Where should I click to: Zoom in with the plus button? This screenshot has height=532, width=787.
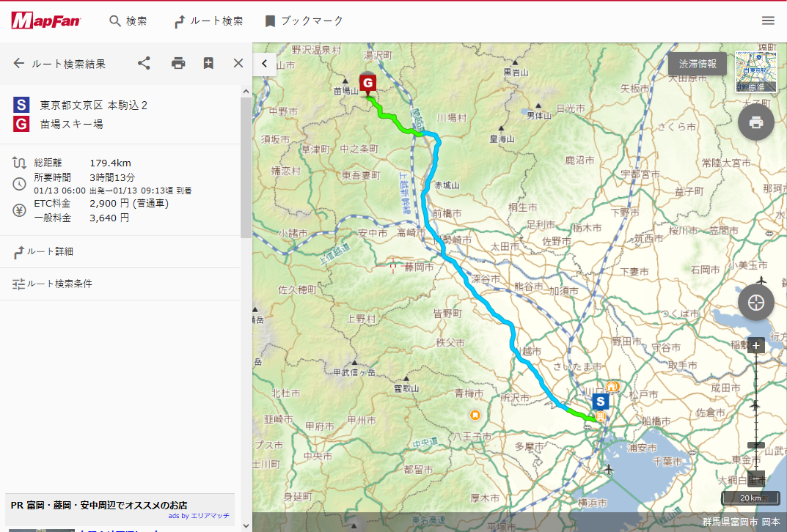tap(756, 345)
